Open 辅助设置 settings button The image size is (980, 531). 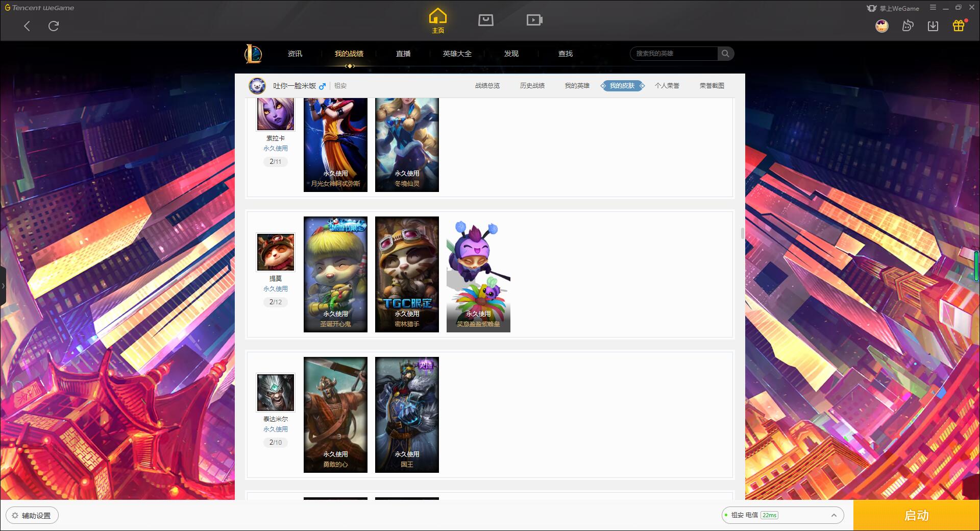(x=32, y=516)
